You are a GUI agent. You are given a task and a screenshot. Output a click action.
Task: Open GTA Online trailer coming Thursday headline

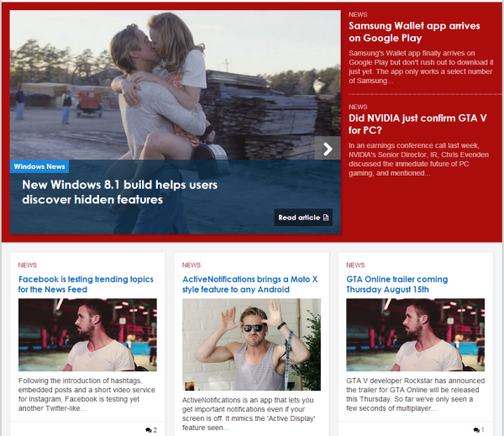coord(397,284)
